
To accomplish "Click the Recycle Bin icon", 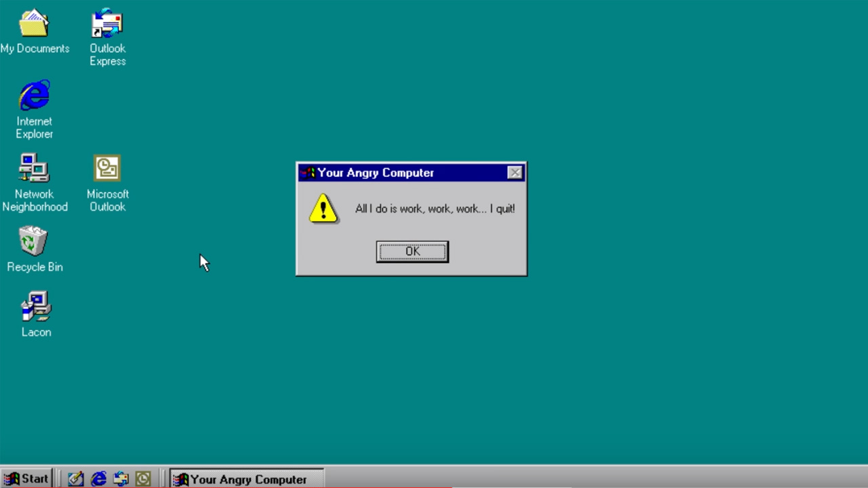I will pos(34,242).
